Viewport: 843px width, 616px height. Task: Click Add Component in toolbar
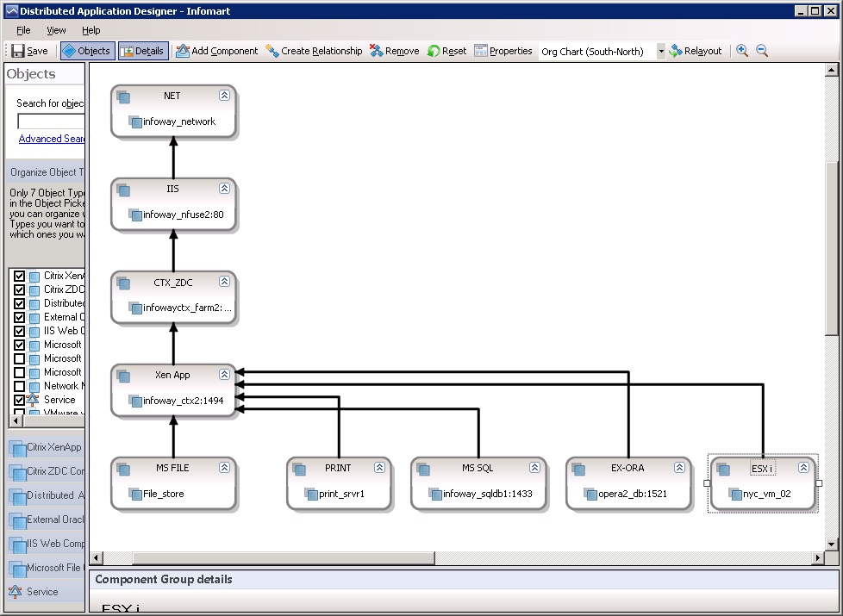[217, 51]
